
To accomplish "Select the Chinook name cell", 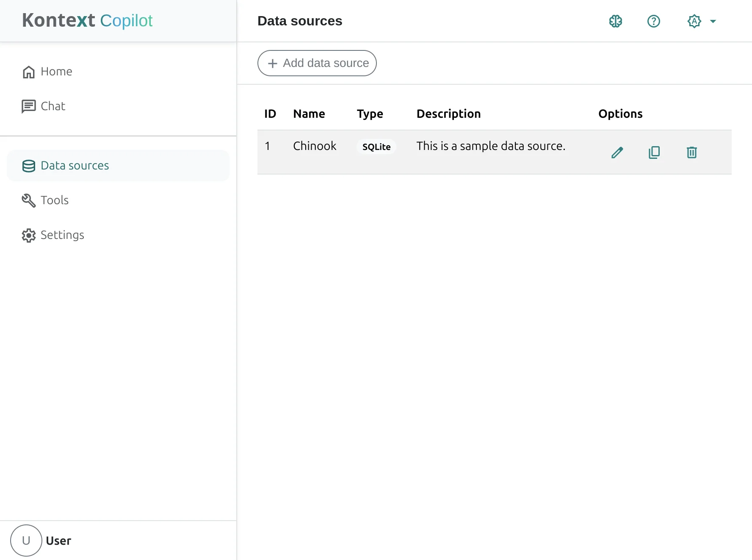I will pos(314,146).
